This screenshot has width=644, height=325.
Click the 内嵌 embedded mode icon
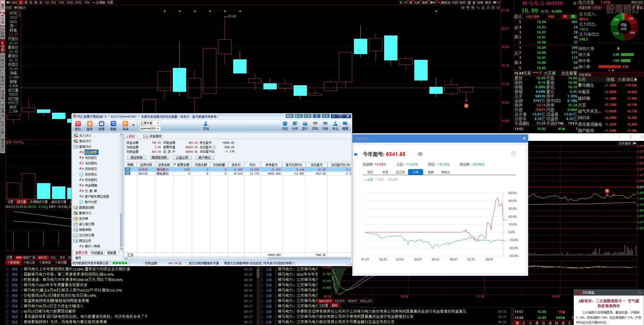(x=325, y=126)
